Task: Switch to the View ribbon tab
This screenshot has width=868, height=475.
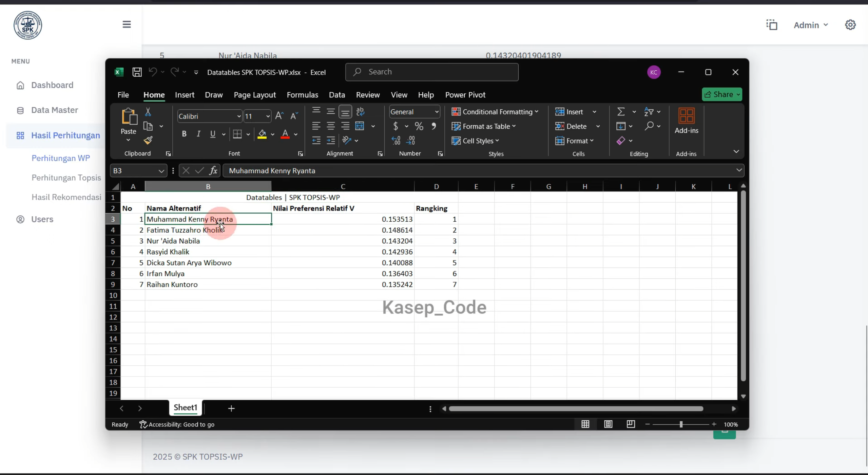Action: (399, 95)
